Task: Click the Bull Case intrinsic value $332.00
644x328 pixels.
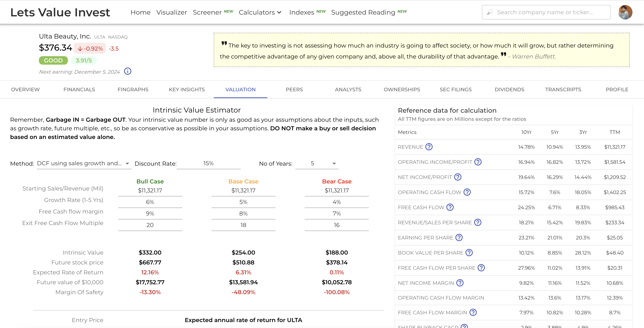Action: click(150, 253)
